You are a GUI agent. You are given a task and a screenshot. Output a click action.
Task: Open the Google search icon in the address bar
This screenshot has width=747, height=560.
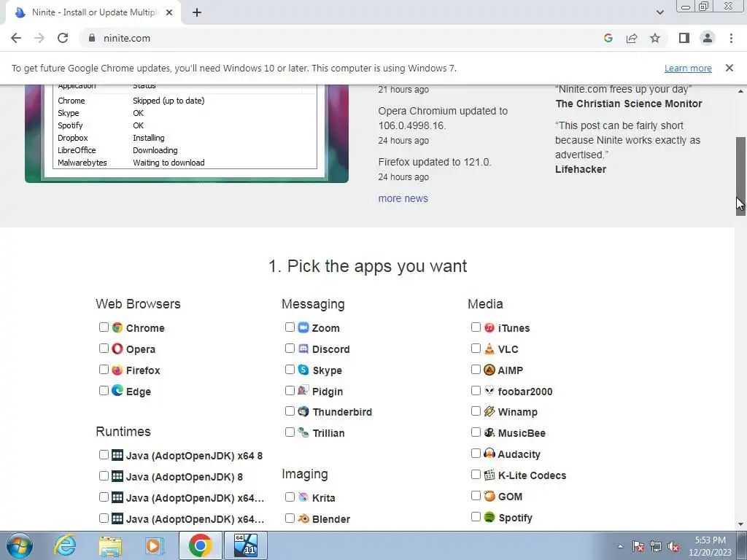608,38
